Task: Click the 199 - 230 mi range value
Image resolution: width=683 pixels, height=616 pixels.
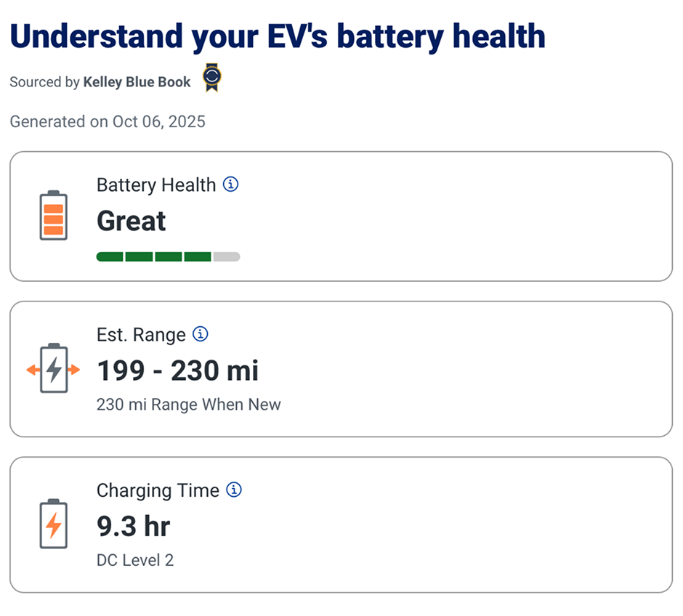Action: (x=178, y=370)
